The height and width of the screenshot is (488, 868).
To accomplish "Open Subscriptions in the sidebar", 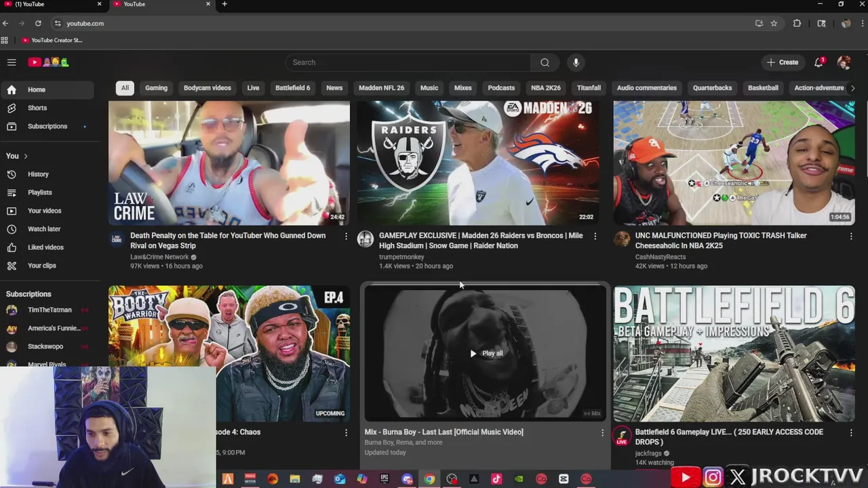I will point(47,126).
